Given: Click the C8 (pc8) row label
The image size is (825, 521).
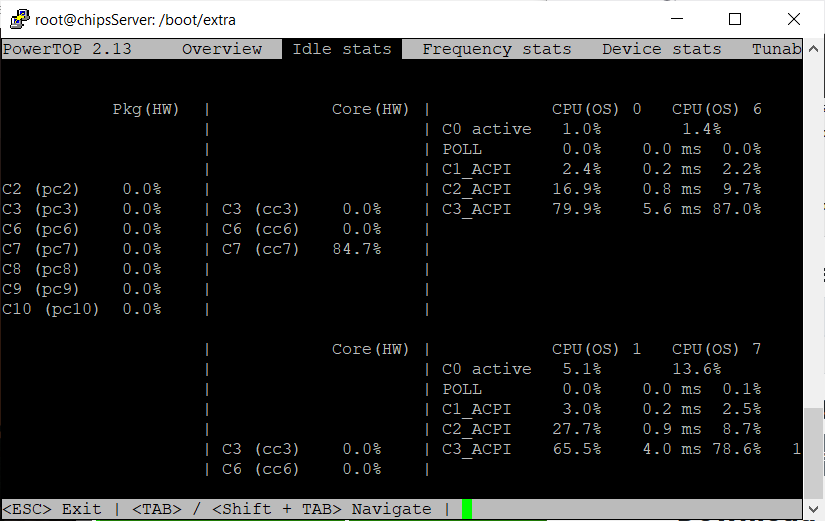Looking at the screenshot, I should (x=41, y=269).
